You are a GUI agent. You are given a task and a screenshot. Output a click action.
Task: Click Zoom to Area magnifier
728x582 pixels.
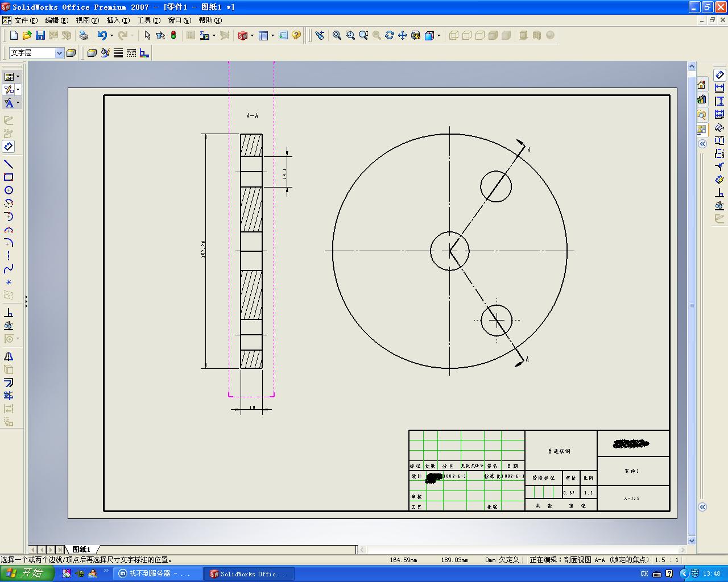point(350,35)
